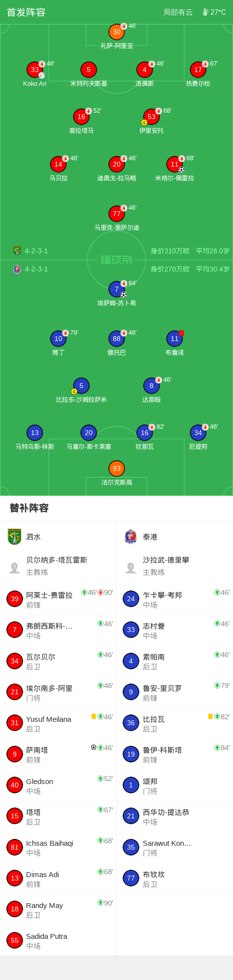Open red-carded player 布鲁诺 number 11
This screenshot has height=980, width=233.
pos(175,339)
